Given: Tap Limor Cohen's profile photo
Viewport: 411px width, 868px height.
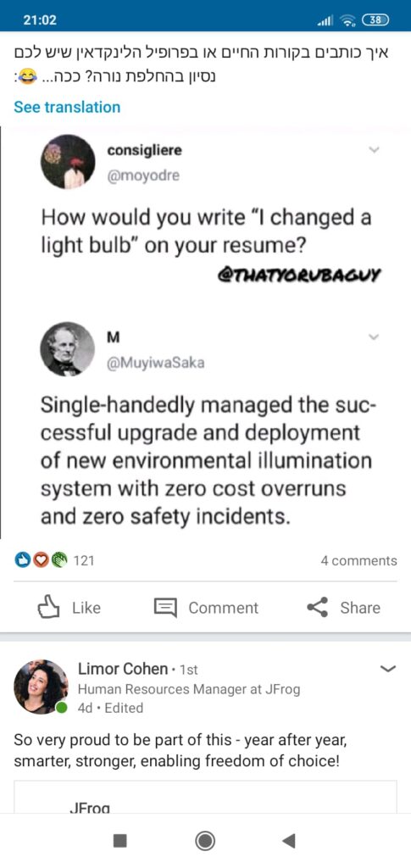Looking at the screenshot, I should [x=41, y=687].
